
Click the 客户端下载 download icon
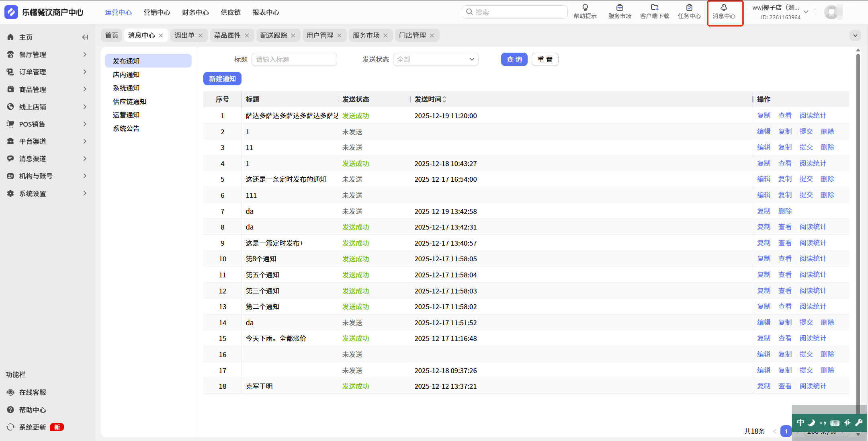tap(654, 11)
